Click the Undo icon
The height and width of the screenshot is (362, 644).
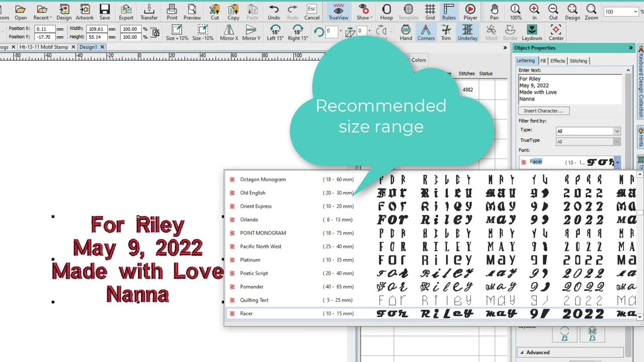(274, 12)
